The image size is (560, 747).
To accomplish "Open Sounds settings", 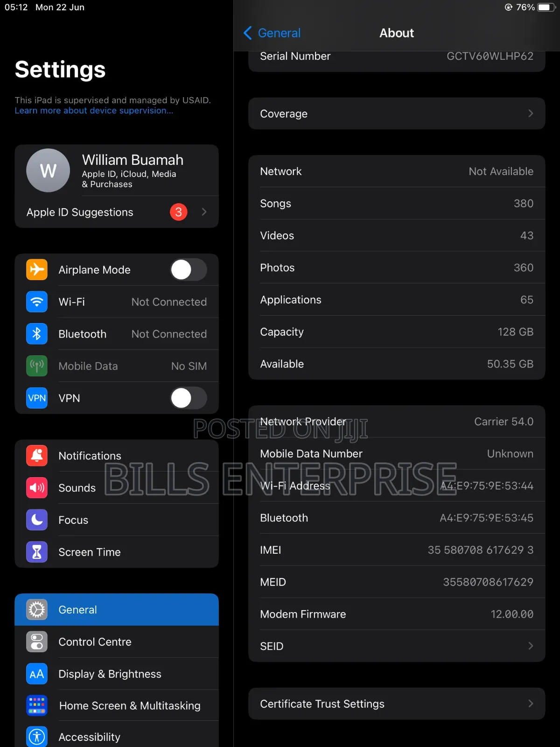I will tap(117, 488).
